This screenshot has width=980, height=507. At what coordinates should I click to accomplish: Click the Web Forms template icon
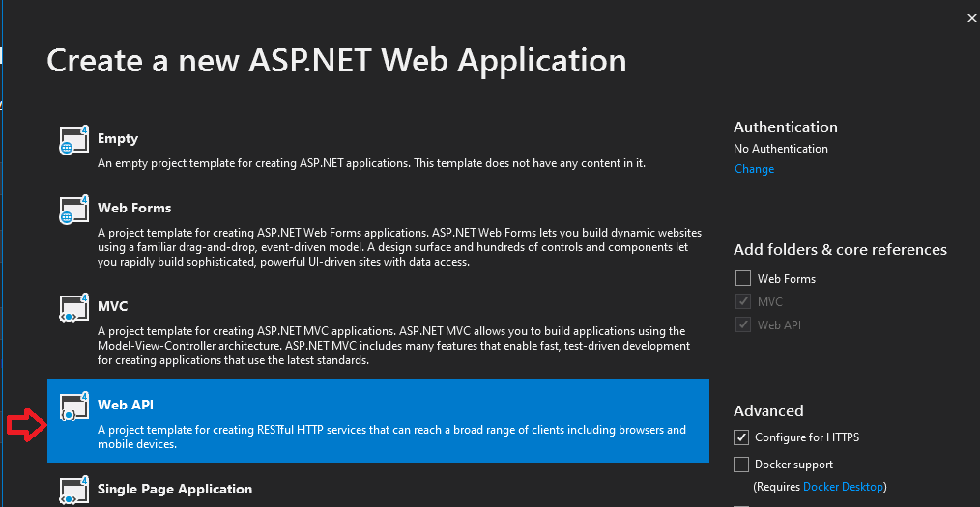coord(74,210)
